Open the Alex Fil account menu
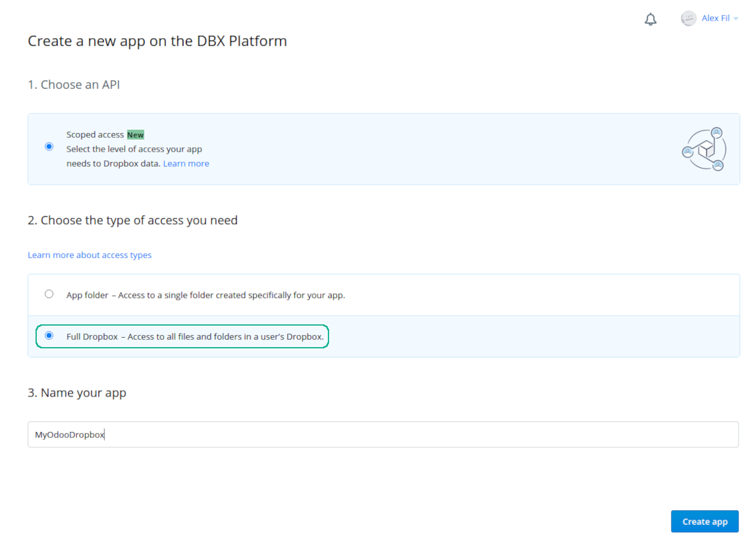756x551 pixels. pos(715,19)
